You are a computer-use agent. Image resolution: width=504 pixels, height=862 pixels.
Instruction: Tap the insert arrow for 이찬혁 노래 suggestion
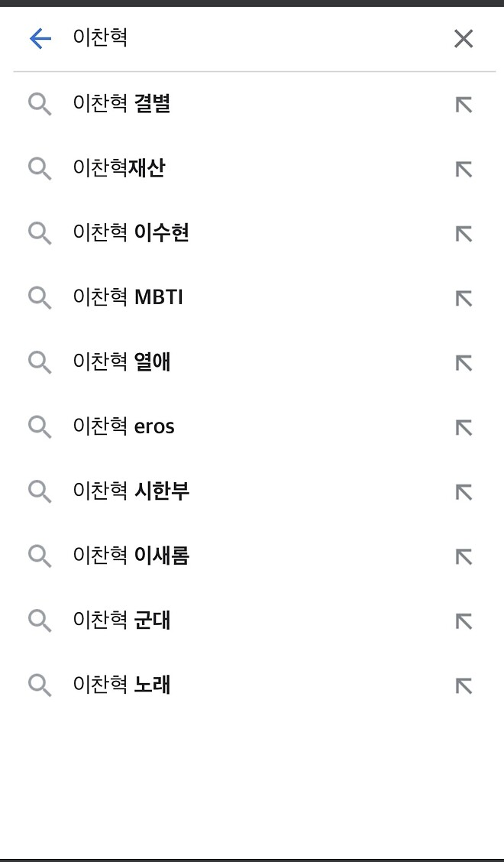point(464,685)
